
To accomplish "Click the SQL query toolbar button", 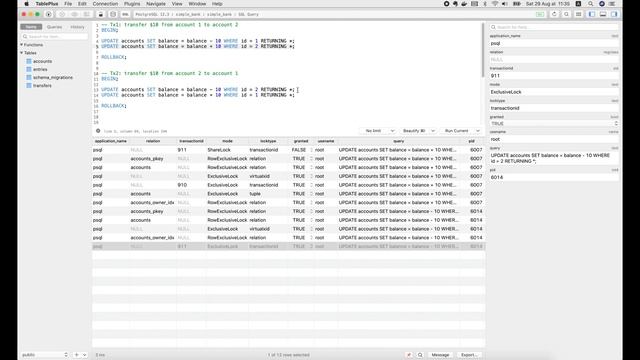I will pyautogui.click(x=125, y=14).
